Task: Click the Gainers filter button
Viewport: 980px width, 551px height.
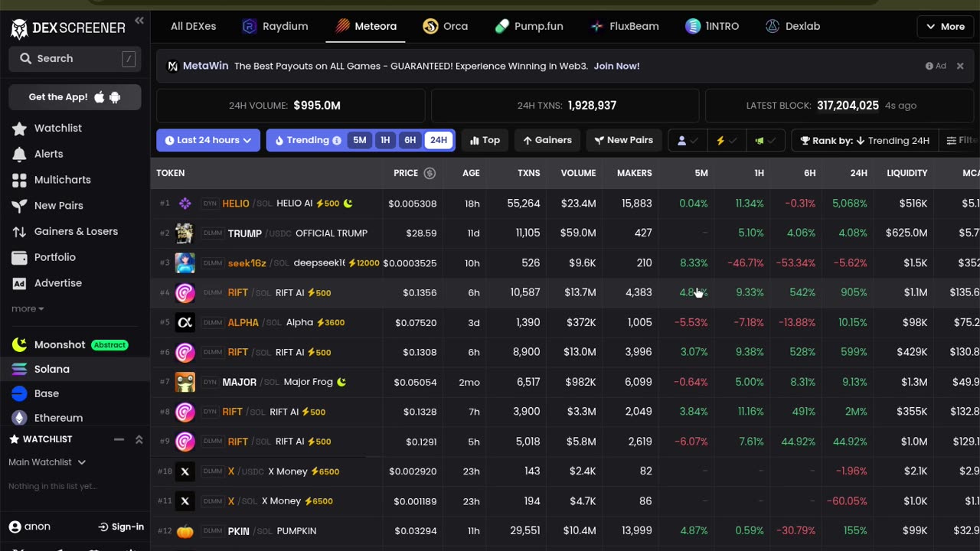Action: (x=547, y=140)
